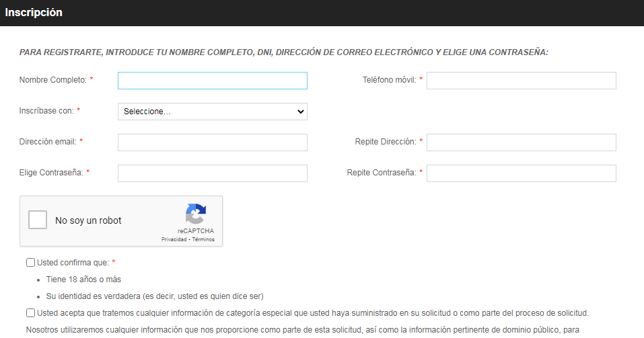Click the Nombre Completo label
Screen dimensions: 644x338
(52, 80)
